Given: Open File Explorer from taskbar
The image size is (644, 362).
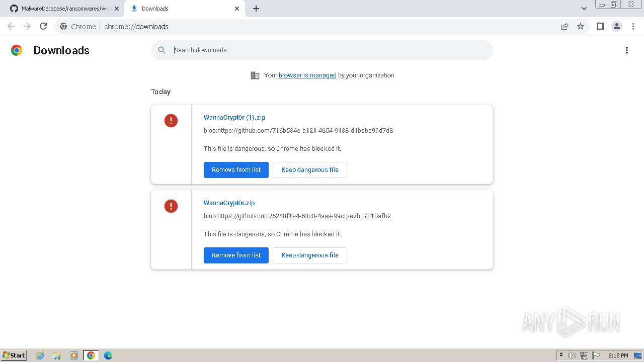Looking at the screenshot, I should point(57,355).
